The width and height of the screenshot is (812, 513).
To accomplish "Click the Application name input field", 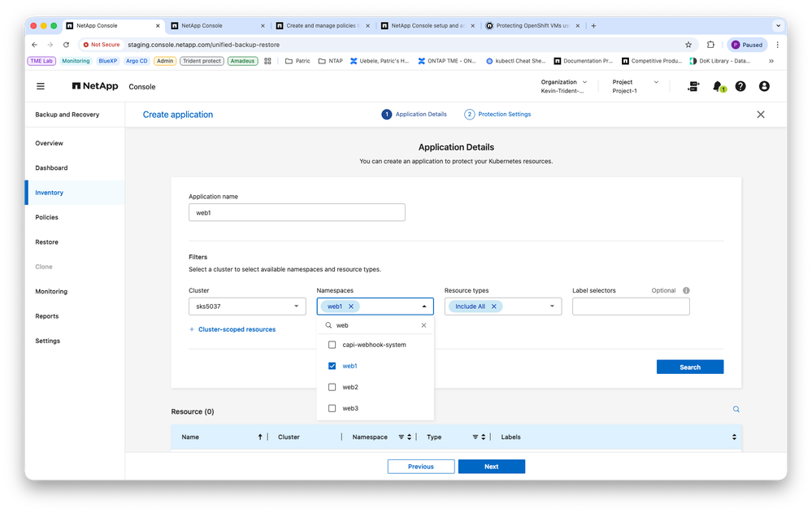I will pyautogui.click(x=297, y=212).
